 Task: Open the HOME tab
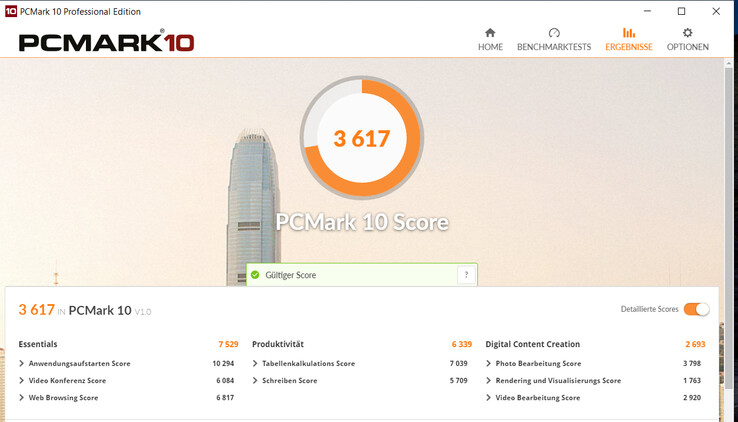point(490,40)
